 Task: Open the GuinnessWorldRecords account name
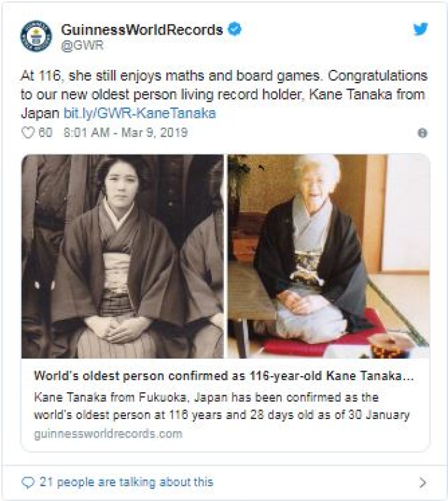(x=142, y=29)
